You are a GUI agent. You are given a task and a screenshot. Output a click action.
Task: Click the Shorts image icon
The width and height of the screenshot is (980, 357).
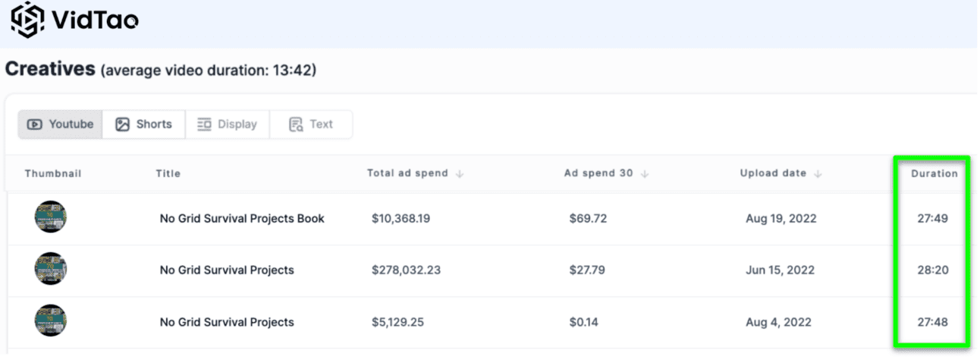[123, 125]
